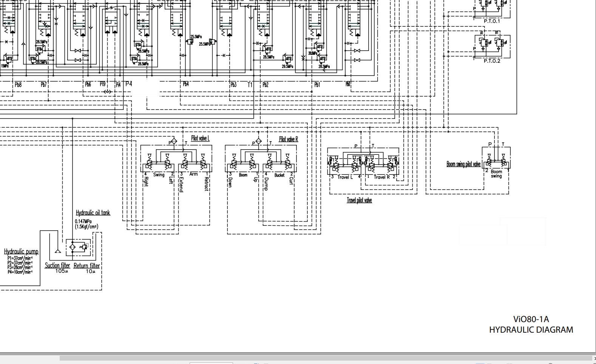This screenshot has height=364, width=596.
Task: Click the Return filter symbol above its label
Action: tap(79, 247)
